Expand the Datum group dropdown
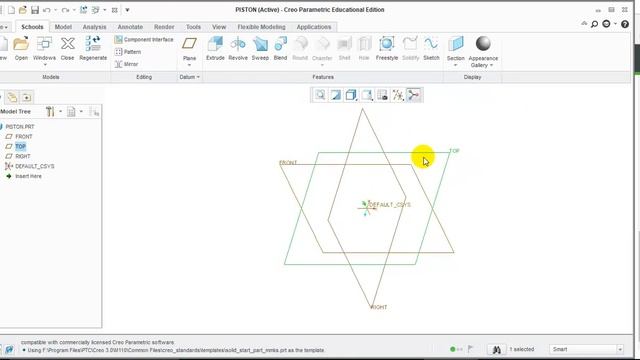Viewport: 640px width, 360px height. click(190, 77)
